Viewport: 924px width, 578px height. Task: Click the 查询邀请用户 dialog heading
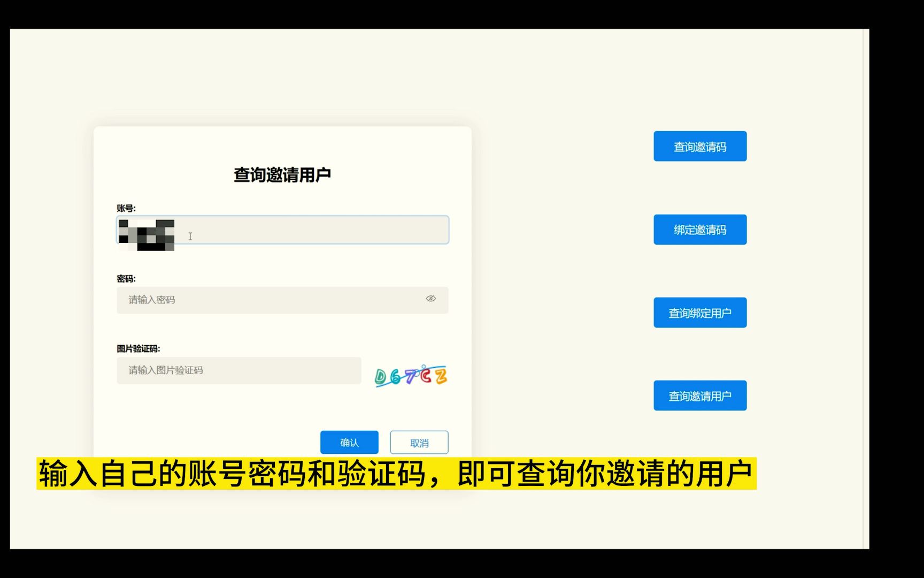(282, 175)
